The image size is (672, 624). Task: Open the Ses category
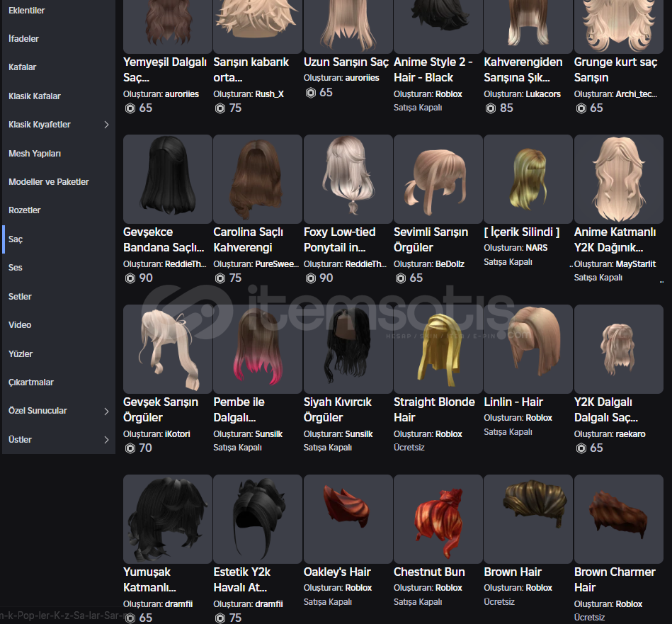pos(16,268)
